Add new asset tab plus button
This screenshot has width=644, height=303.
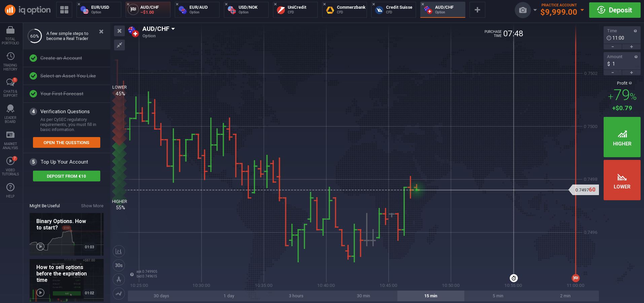(477, 10)
